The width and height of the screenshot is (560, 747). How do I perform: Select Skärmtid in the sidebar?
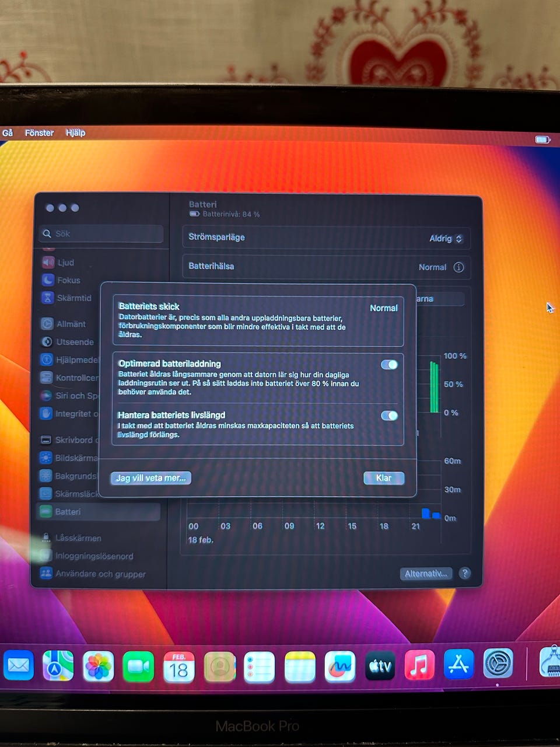click(73, 298)
